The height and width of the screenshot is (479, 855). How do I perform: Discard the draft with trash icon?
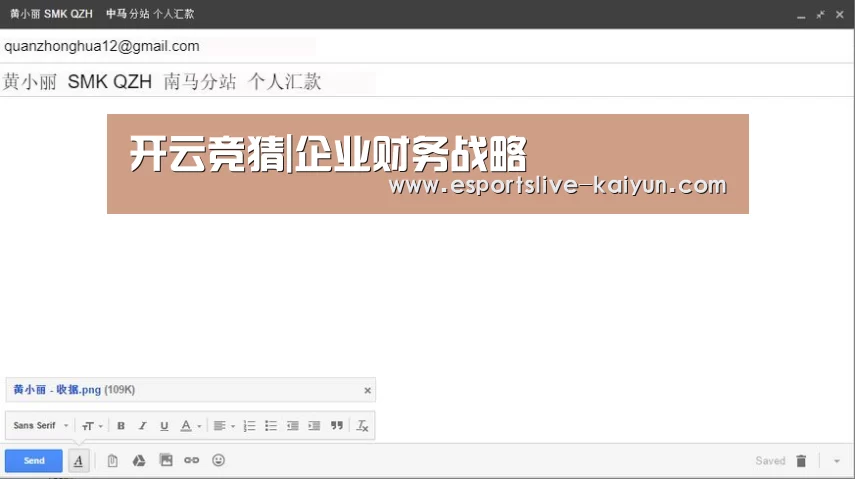tap(801, 461)
